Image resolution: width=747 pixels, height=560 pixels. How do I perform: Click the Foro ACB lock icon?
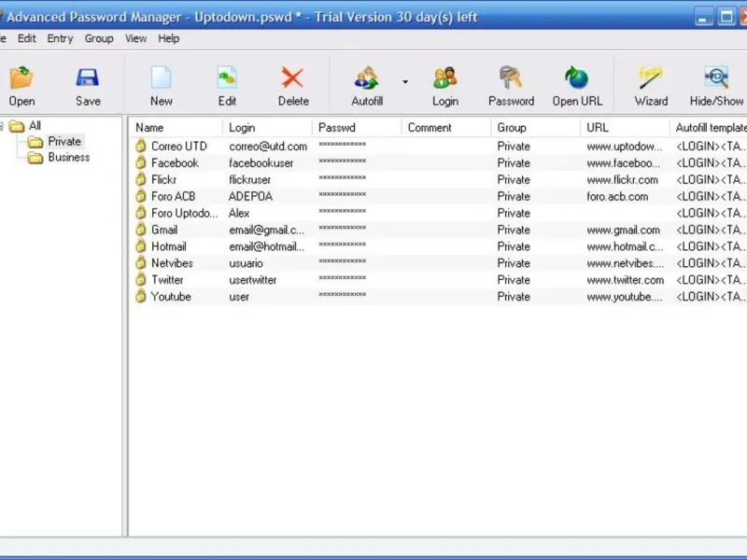point(140,196)
